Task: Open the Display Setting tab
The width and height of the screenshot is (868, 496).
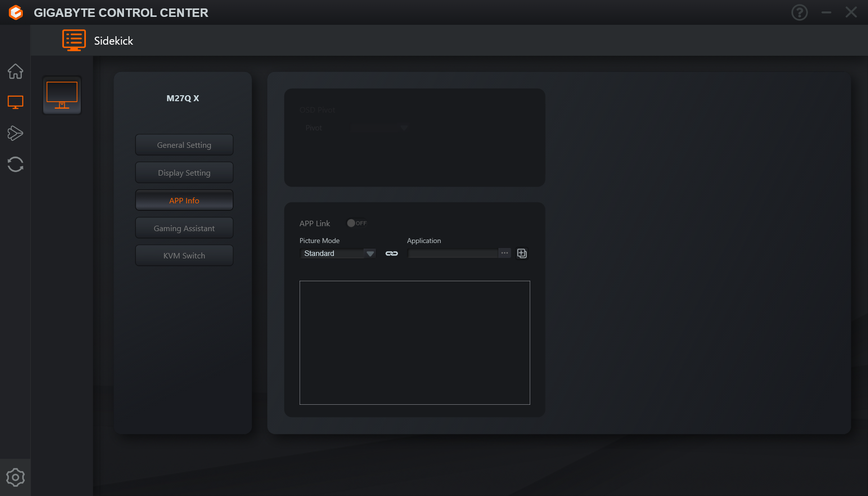Action: [184, 173]
